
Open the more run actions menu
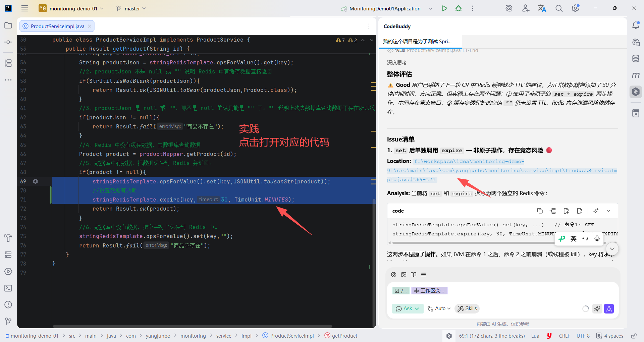[473, 8]
